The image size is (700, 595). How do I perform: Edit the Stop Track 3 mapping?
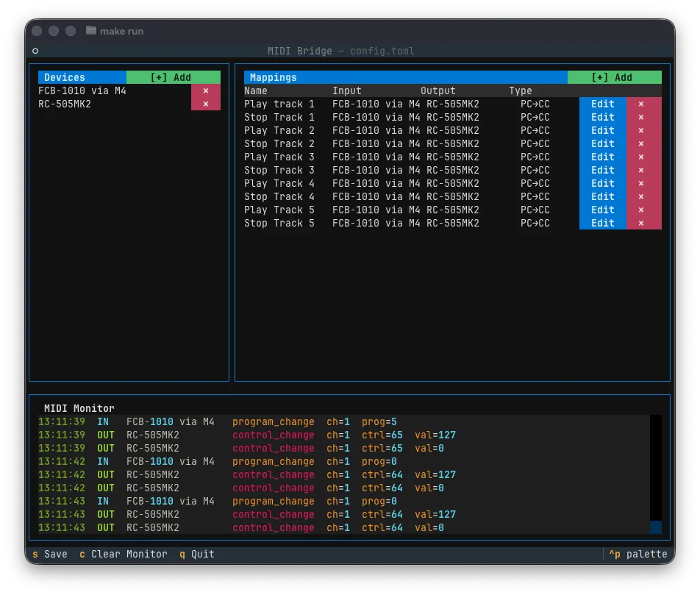pyautogui.click(x=603, y=170)
